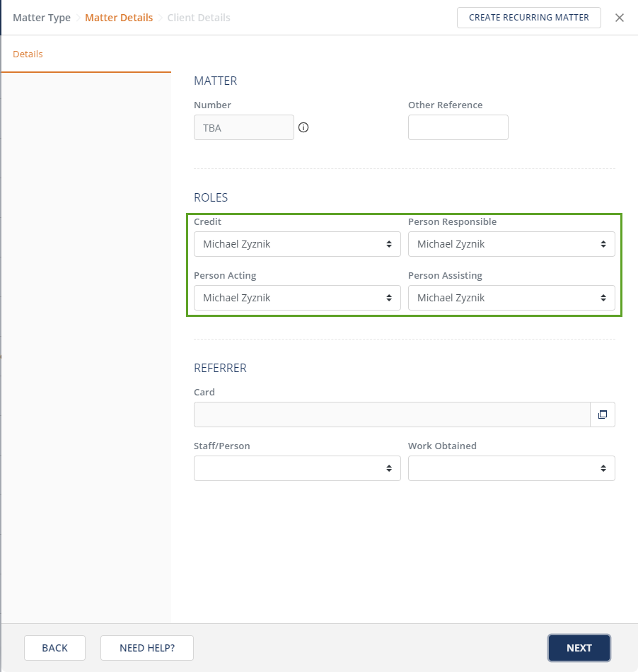Expand the Staff/Person dropdown
Screen dimensions: 638x672
(297, 468)
